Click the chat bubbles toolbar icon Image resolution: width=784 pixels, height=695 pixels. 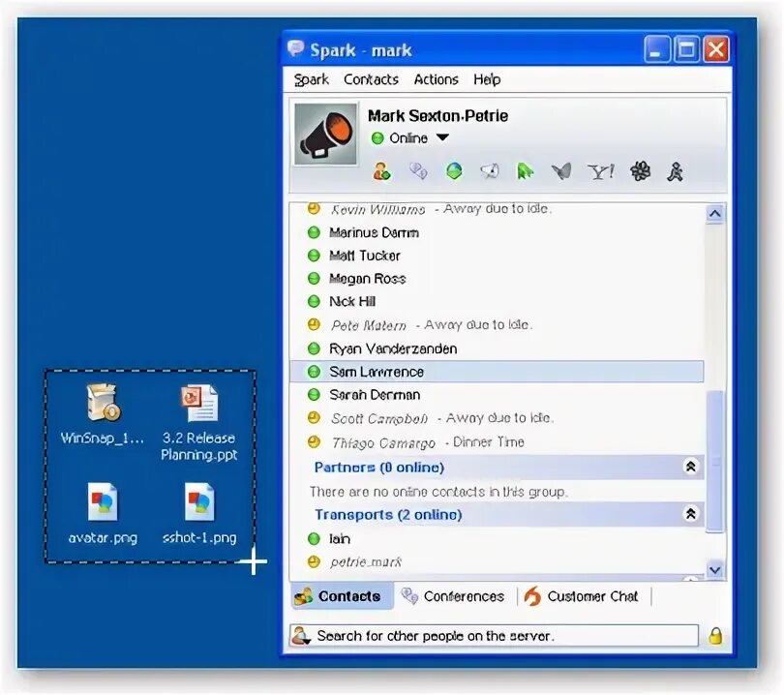pos(418,171)
